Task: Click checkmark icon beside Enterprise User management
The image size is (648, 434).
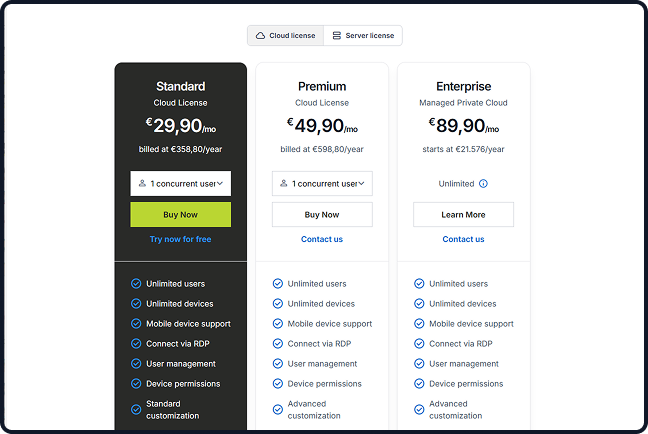Action: coord(420,364)
